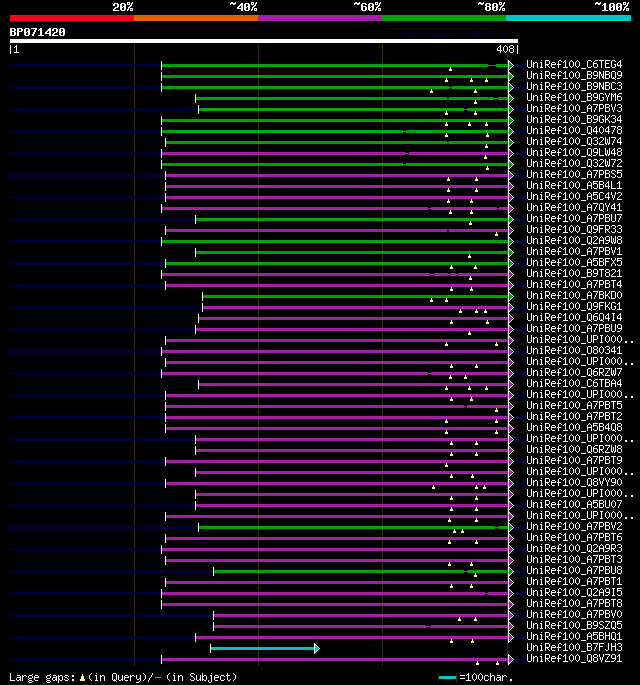Screen dimensions: 640x685
Task: Select the UniRef100_Q9FR33 label
Action: (574, 229)
